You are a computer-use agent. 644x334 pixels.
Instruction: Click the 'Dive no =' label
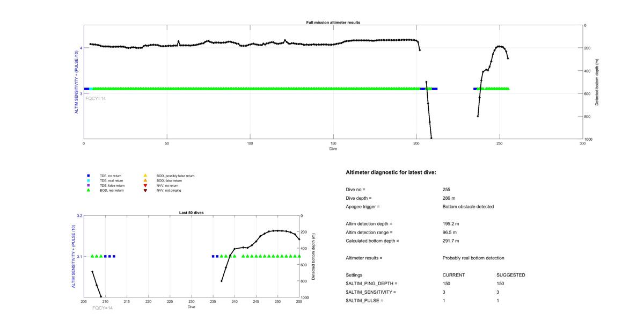click(355, 190)
